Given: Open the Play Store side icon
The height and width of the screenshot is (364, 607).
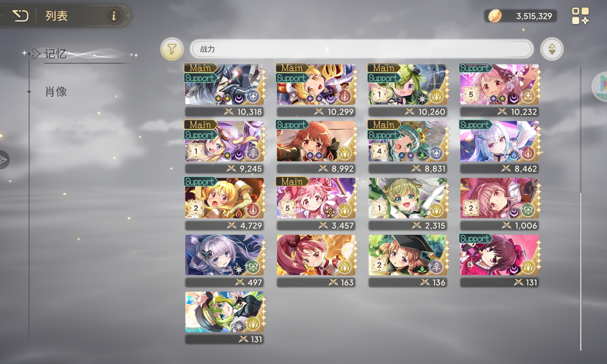Looking at the screenshot, I should 600,87.
